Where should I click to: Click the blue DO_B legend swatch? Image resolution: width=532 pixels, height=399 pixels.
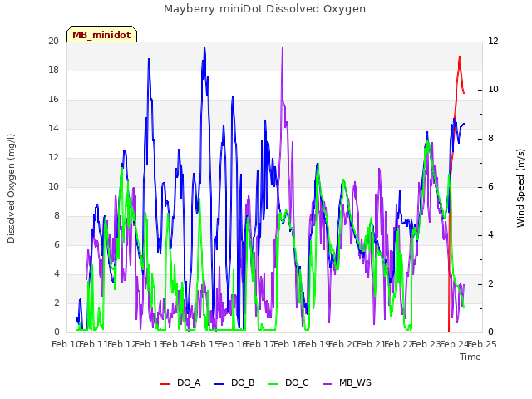[219, 384]
